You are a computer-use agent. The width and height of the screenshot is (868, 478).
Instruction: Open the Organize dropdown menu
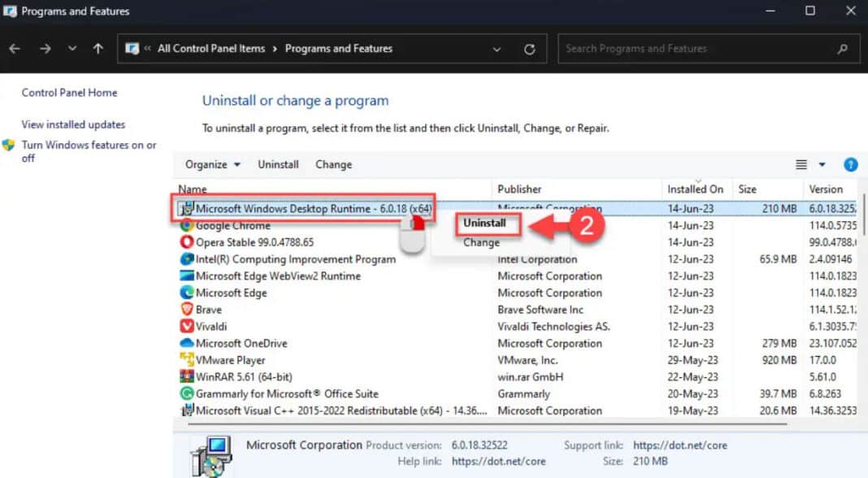coord(211,164)
